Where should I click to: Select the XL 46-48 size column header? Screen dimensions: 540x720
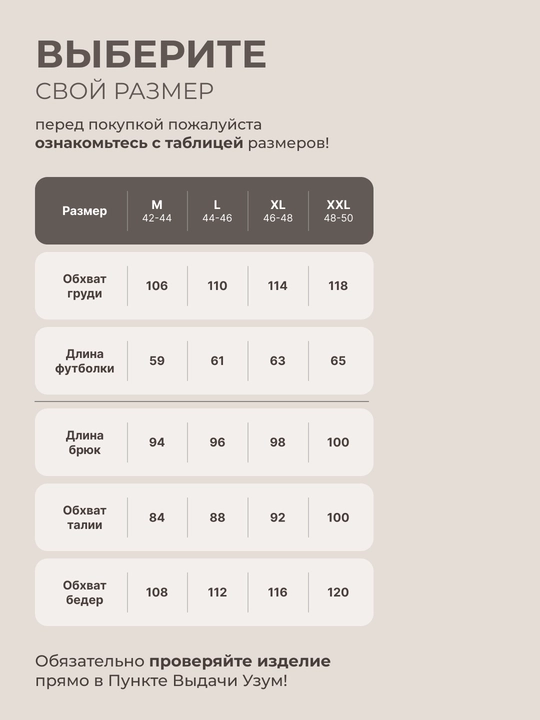pos(278,211)
